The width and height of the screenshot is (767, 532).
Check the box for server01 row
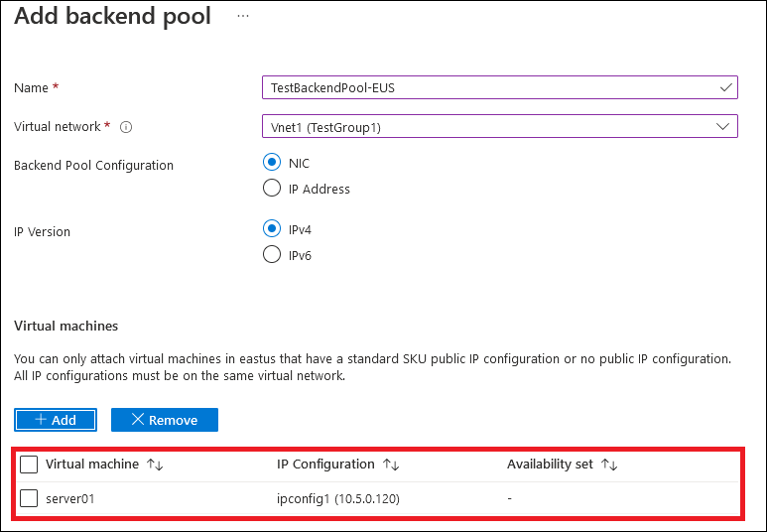pyautogui.click(x=29, y=498)
